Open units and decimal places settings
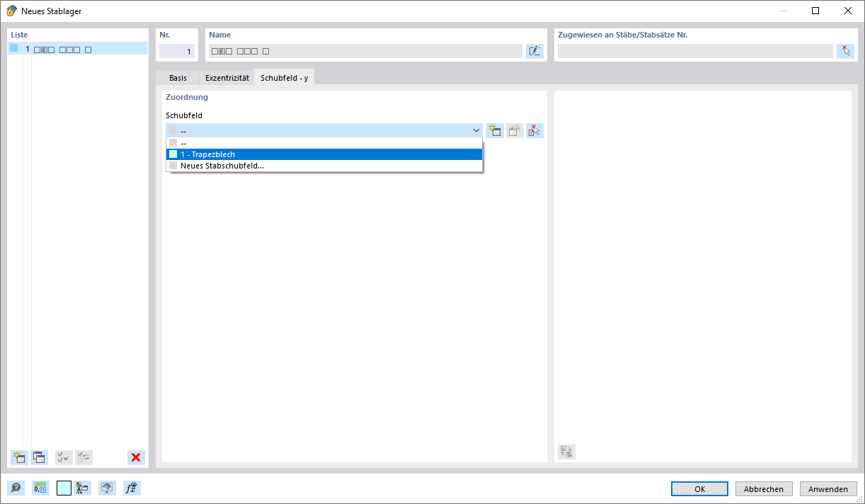The height and width of the screenshot is (504, 865). pyautogui.click(x=40, y=488)
